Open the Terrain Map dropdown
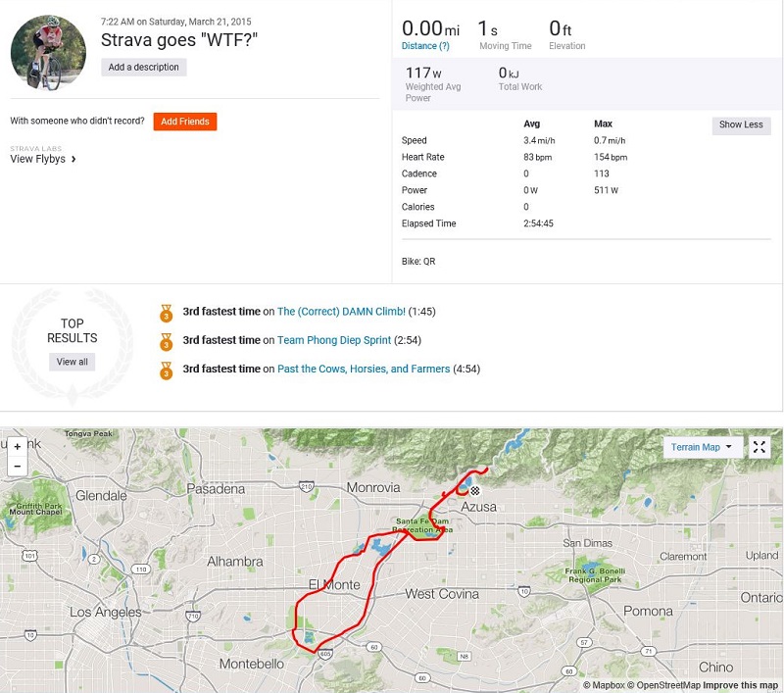784x693 pixels. click(702, 447)
